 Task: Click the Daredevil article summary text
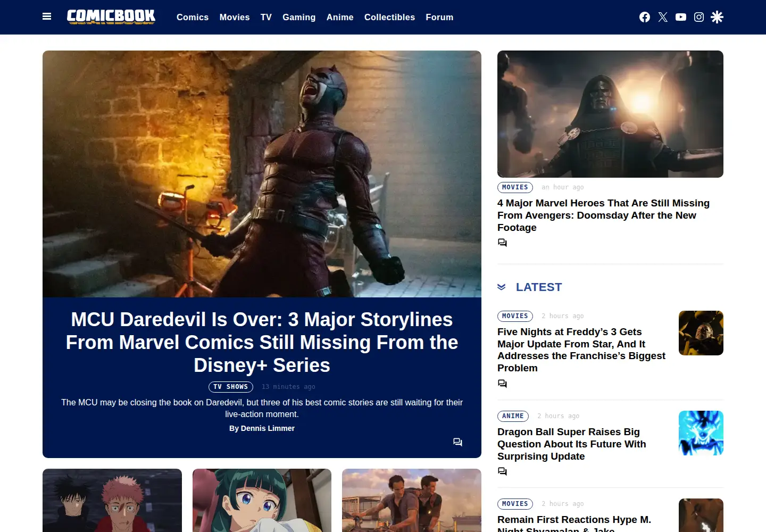pos(262,408)
